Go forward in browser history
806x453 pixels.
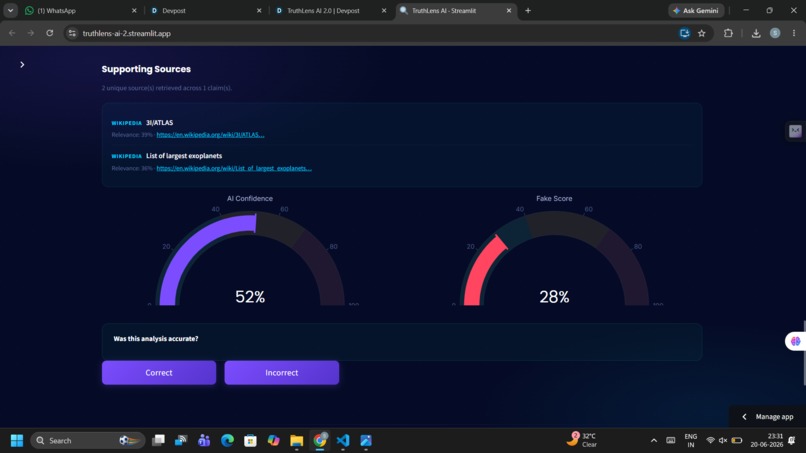click(x=31, y=33)
